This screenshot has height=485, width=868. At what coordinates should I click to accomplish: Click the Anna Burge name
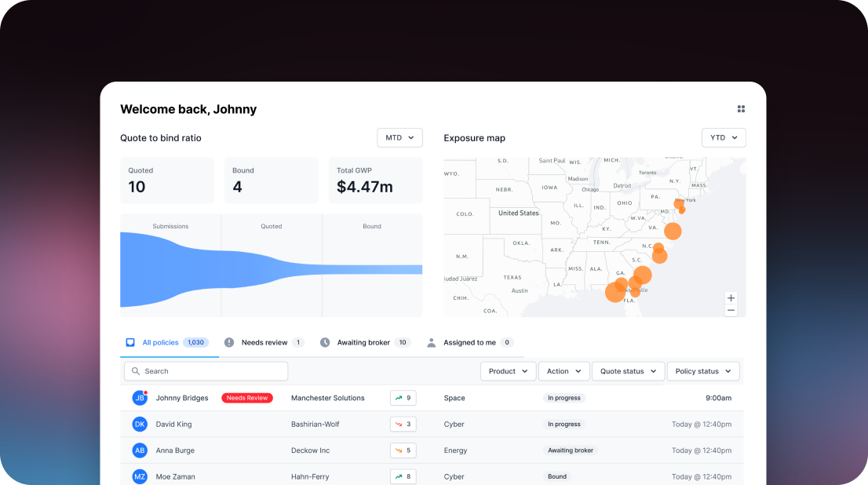[175, 450]
